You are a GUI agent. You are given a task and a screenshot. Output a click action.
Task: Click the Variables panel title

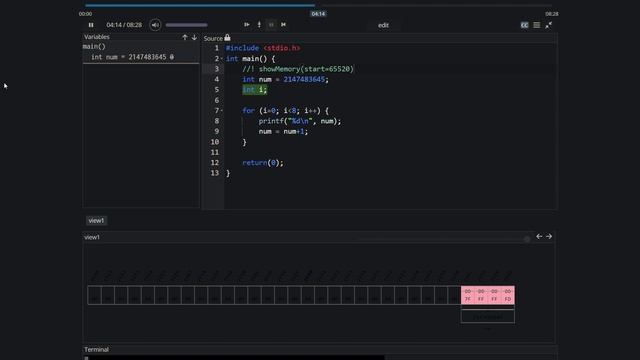[97, 37]
